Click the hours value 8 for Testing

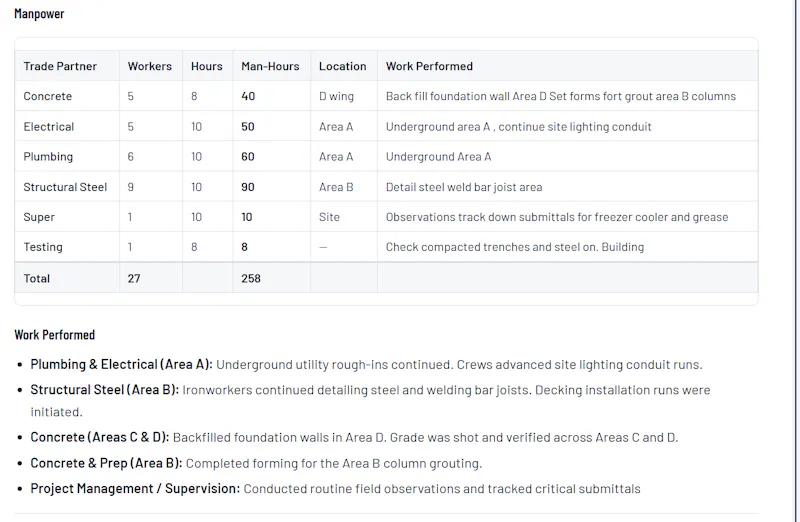click(194, 247)
